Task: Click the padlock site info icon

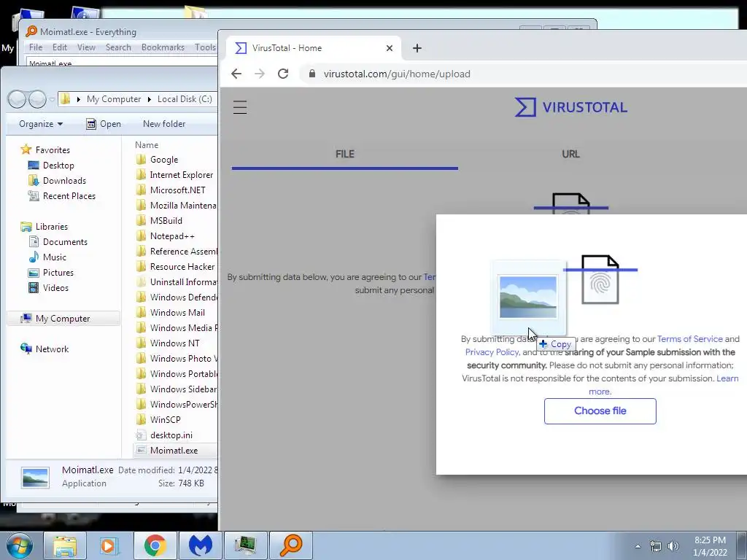Action: 312,74
